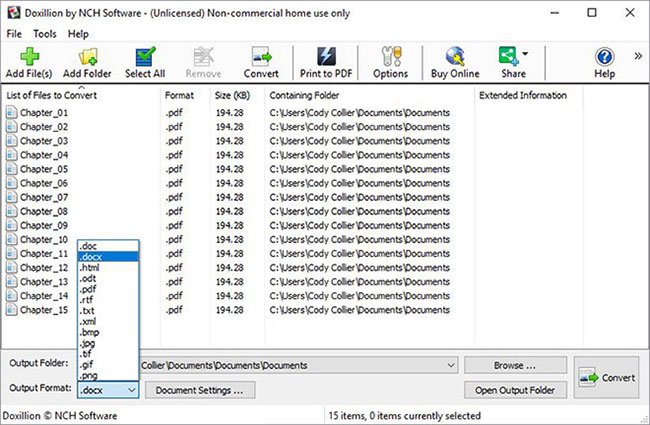Choose .gif in the format list
Image resolution: width=650 pixels, height=425 pixels.
click(x=108, y=364)
